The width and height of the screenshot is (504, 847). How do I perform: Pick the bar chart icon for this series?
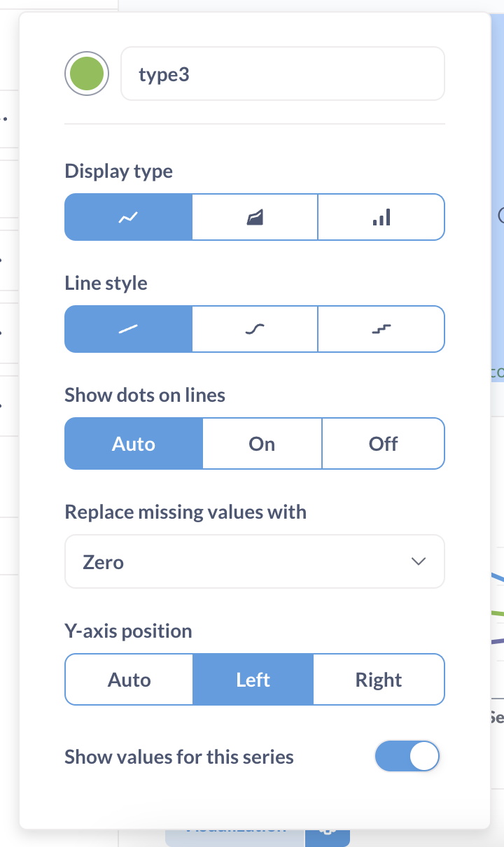[x=381, y=217]
